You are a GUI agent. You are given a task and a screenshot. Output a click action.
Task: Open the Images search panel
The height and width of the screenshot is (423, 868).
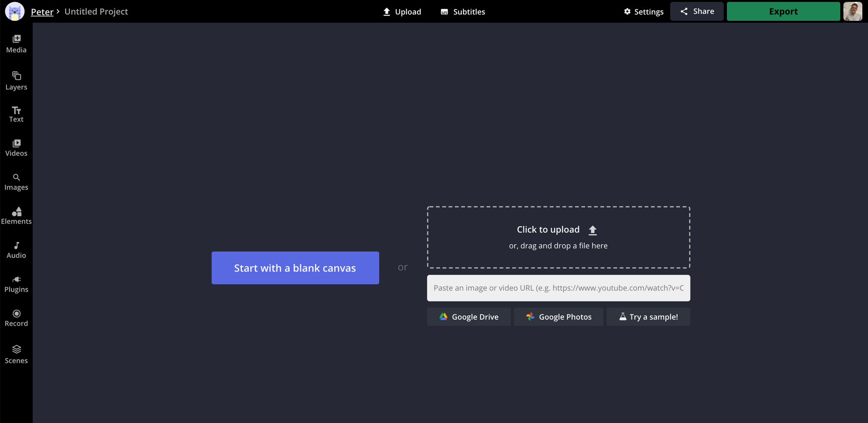pyautogui.click(x=16, y=182)
